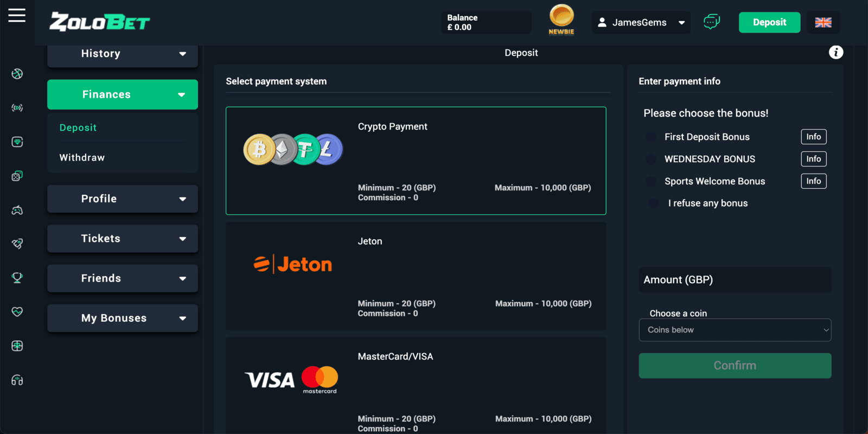This screenshot has width=868, height=434.
Task: Open the Withdraw menu item
Action: (82, 158)
